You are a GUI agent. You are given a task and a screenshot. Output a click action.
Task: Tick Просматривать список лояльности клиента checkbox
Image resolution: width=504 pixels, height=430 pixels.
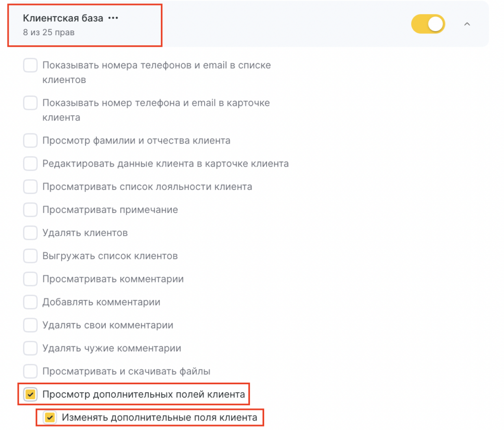tap(30, 187)
